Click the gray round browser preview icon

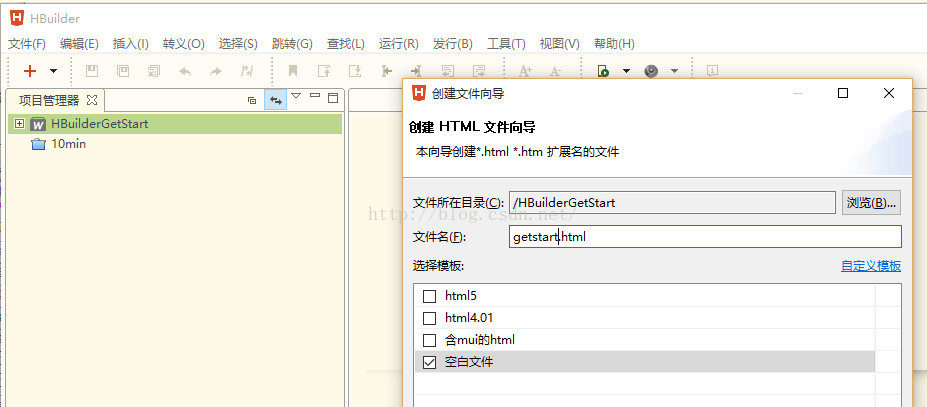coord(651,71)
